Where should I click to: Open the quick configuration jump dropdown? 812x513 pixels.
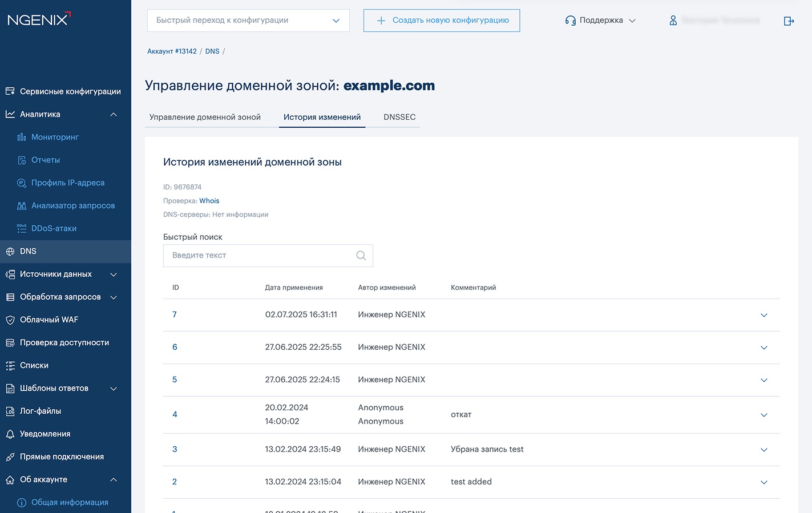click(248, 21)
